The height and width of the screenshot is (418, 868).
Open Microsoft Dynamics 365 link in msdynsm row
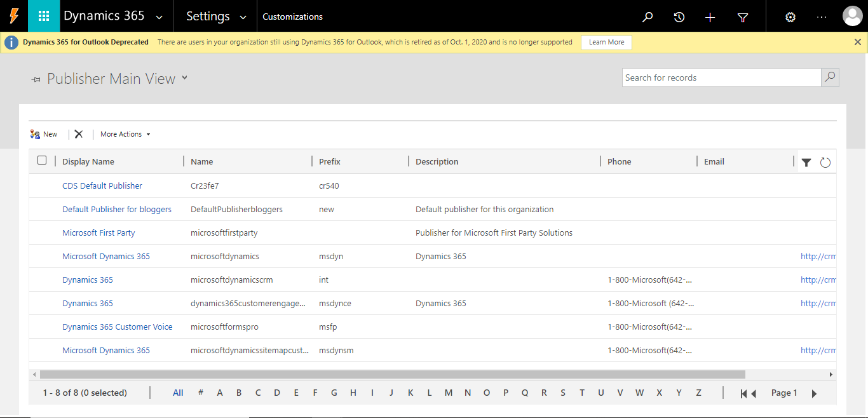tap(106, 350)
